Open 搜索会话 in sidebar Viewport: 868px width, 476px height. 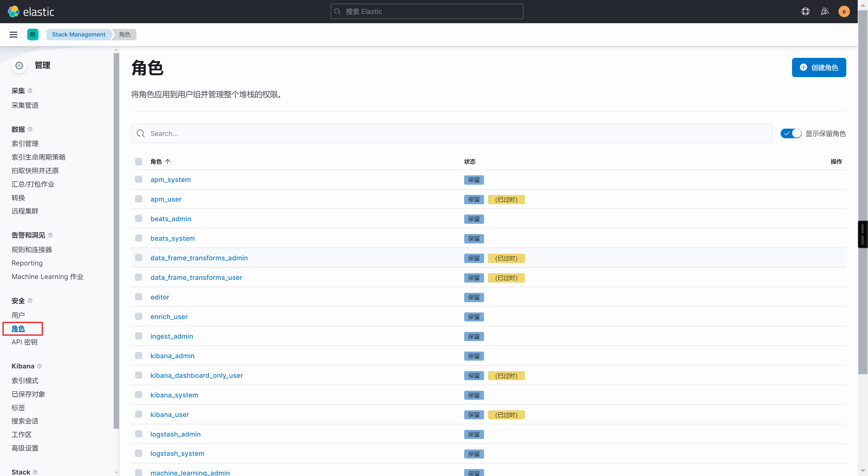point(25,421)
